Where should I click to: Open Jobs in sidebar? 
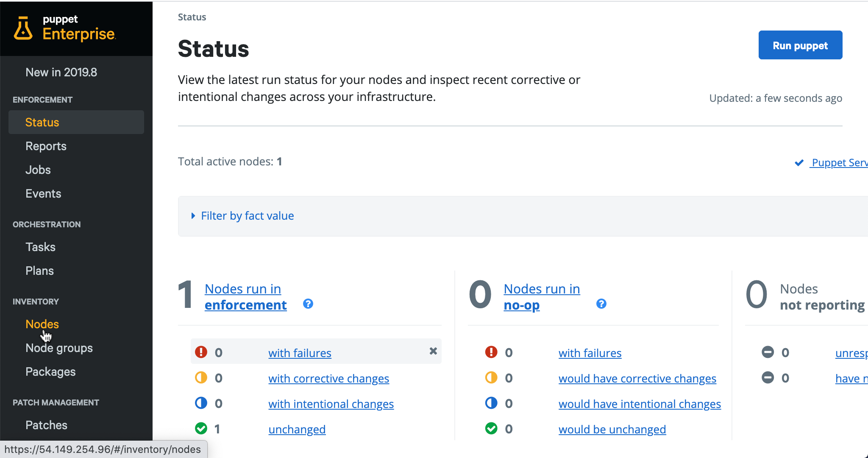38,170
